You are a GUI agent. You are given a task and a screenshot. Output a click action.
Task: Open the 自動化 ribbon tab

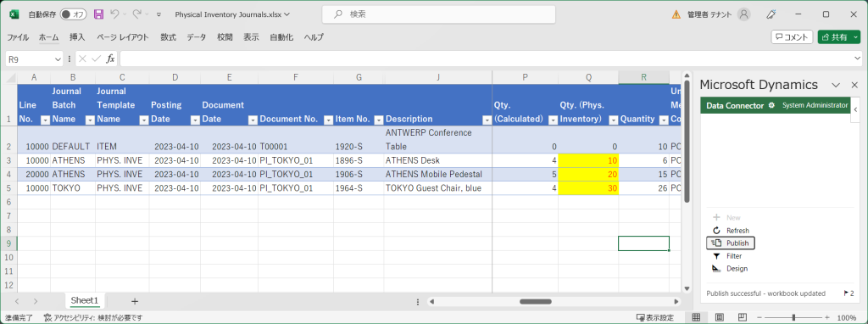pos(281,37)
